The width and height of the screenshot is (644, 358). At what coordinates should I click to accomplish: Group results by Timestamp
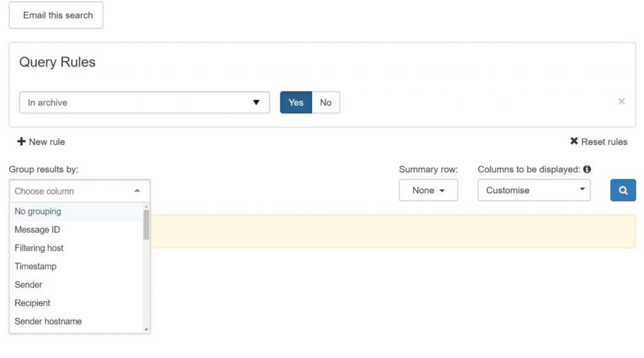tap(35, 266)
